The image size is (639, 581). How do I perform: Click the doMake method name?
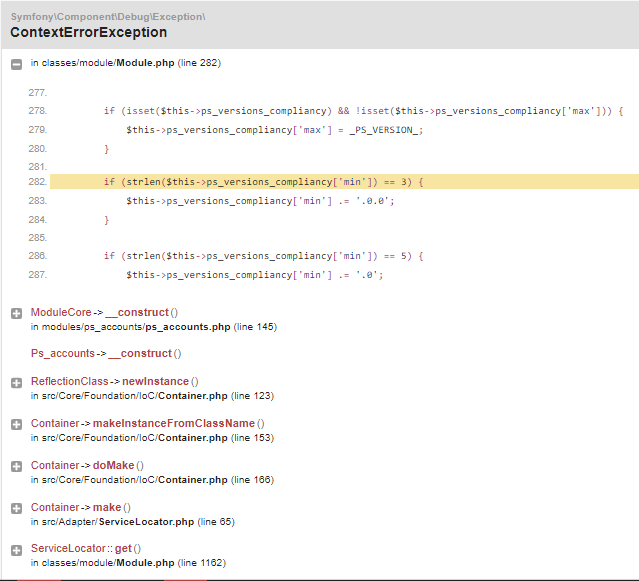[x=113, y=465]
